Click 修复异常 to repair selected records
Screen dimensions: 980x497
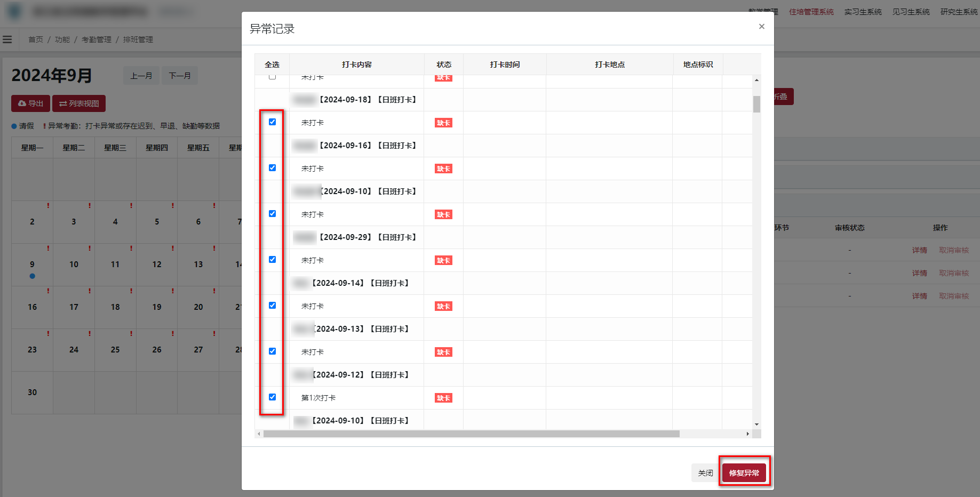click(744, 473)
